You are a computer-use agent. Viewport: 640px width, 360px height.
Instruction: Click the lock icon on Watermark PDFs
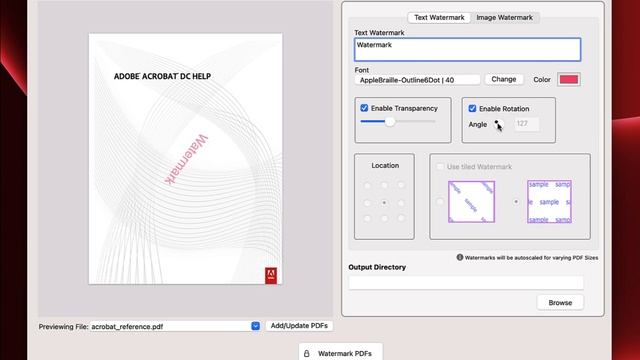(x=307, y=353)
